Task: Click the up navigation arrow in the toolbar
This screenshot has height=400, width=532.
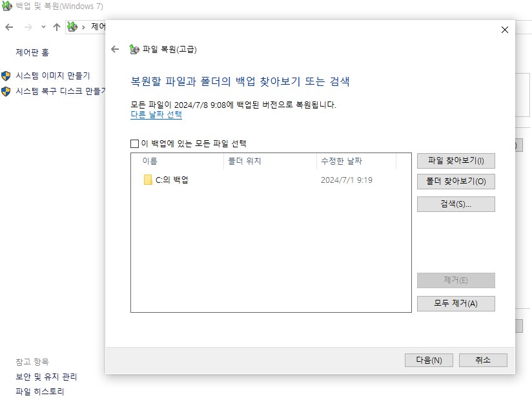Action: (57, 27)
